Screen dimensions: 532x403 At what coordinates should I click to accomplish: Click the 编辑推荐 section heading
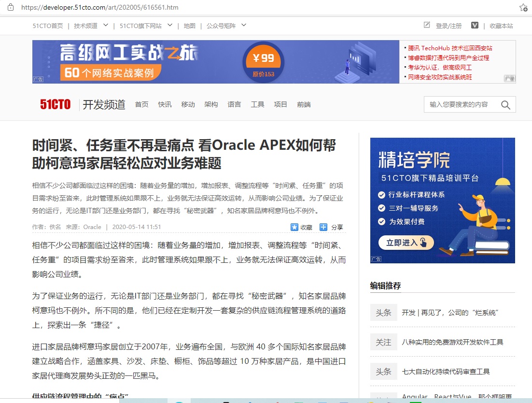point(385,286)
